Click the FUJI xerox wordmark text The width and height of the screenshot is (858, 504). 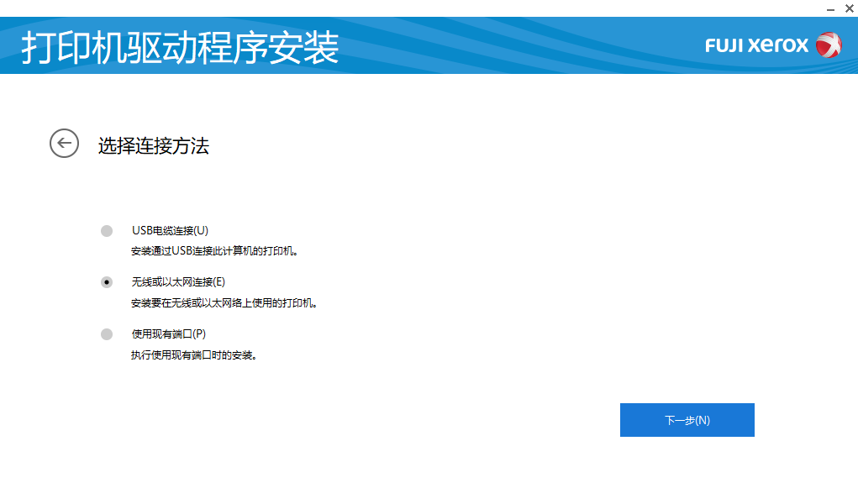[756, 45]
